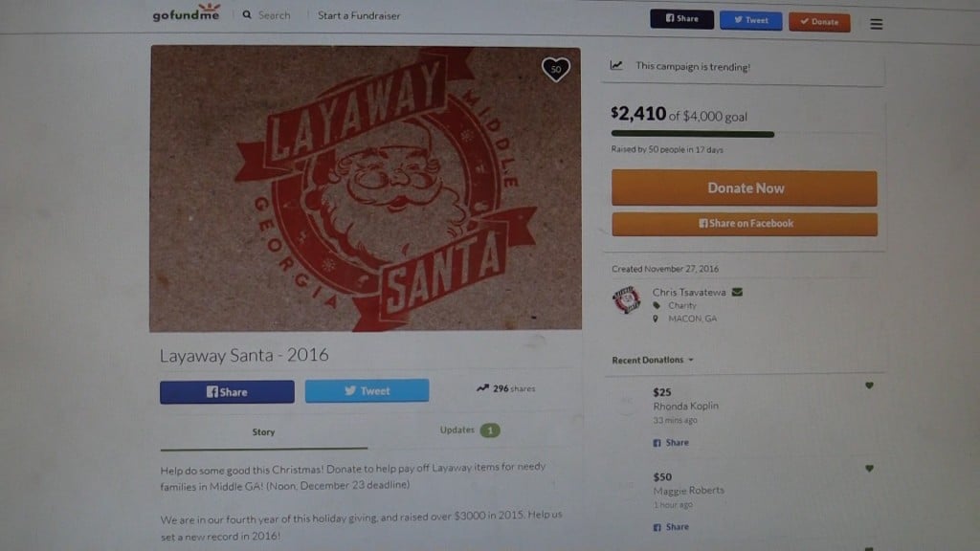Click Share under Rhonda Koplin's donation
This screenshot has height=551, width=980.
(671, 442)
